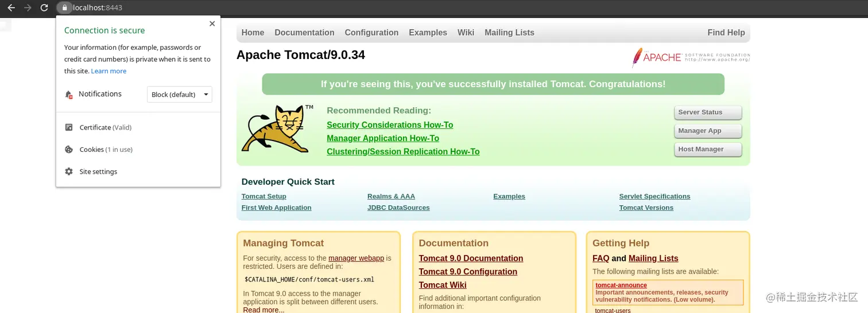The width and height of the screenshot is (868, 313).
Task: Open Security Considerations How-To link
Action: pyautogui.click(x=390, y=125)
